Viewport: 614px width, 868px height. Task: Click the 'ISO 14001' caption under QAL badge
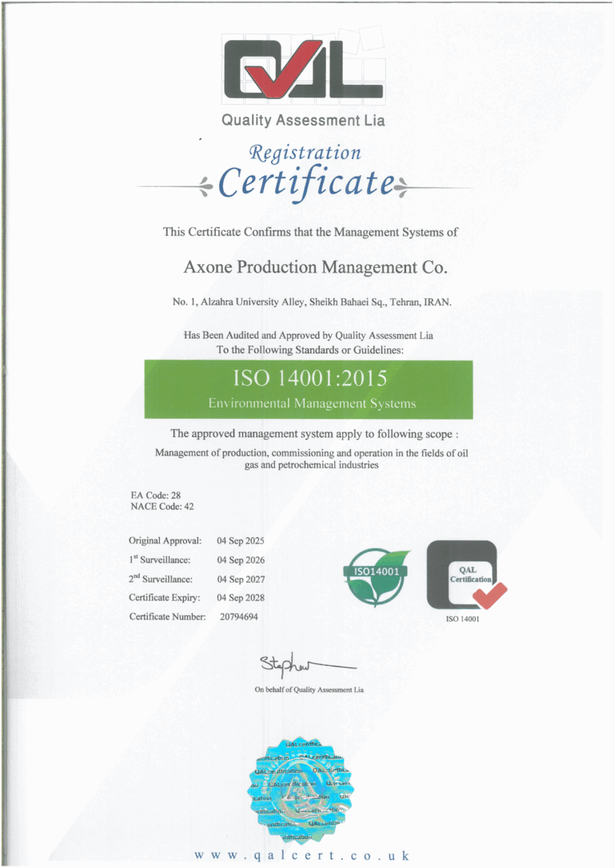point(462,619)
